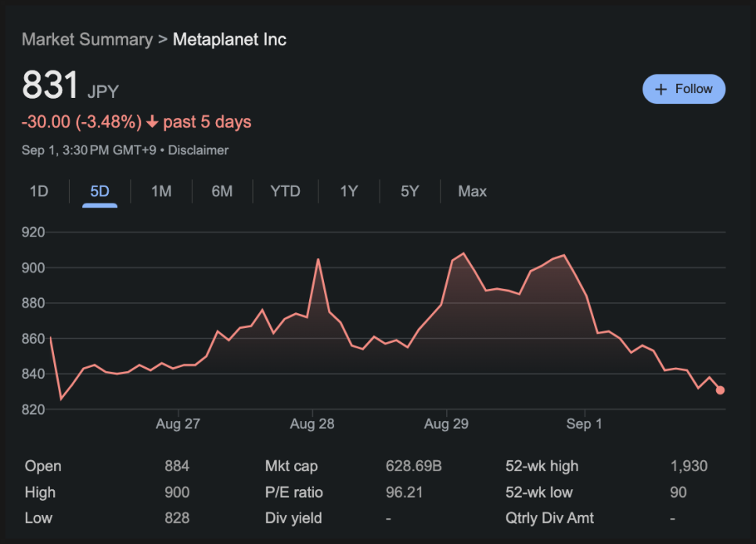Click the 920 y-axis label

point(34,232)
